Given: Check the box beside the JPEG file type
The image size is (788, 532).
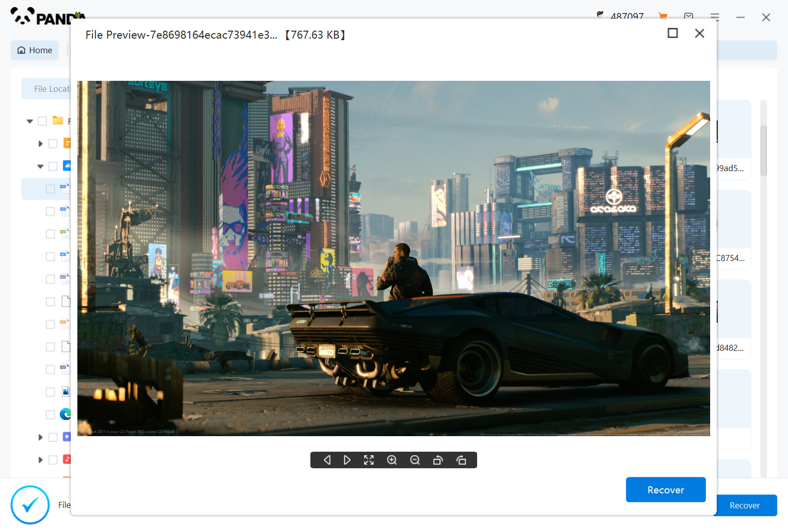Looking at the screenshot, I should coord(50,211).
